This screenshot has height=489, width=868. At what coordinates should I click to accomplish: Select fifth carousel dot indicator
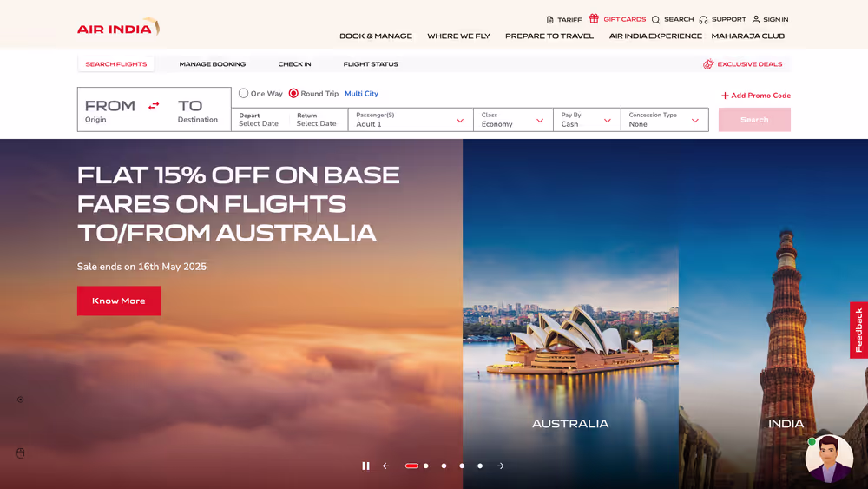(480, 466)
